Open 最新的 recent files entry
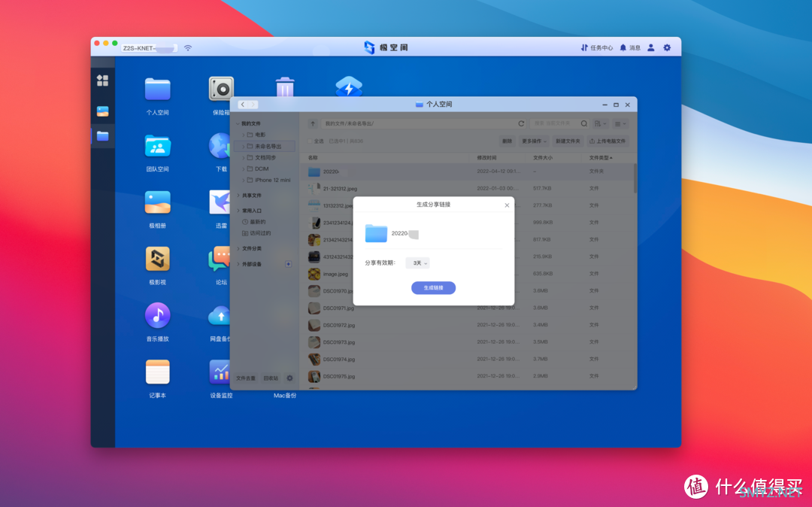Screen dimensions: 812x507 [x=254, y=222]
